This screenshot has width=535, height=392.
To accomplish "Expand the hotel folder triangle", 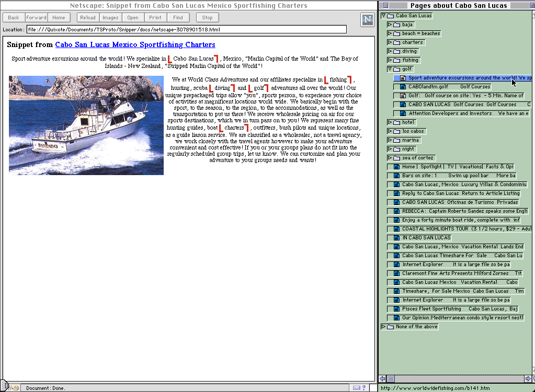I will coord(390,122).
